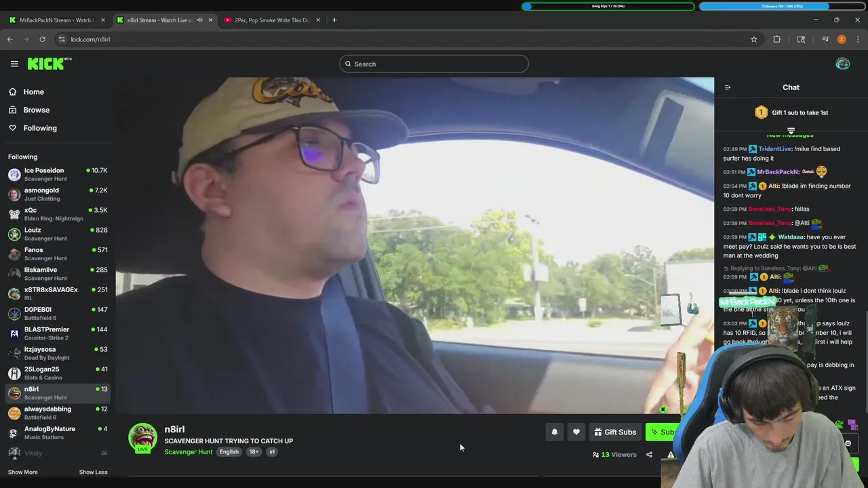This screenshot has height=488, width=868.
Task: Go back in browser history
Action: [10, 39]
